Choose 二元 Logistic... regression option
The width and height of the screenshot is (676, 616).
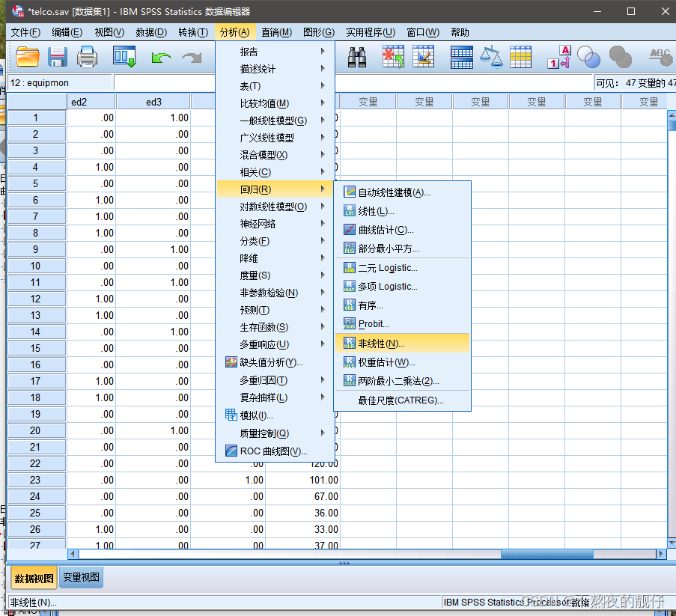[402, 268]
